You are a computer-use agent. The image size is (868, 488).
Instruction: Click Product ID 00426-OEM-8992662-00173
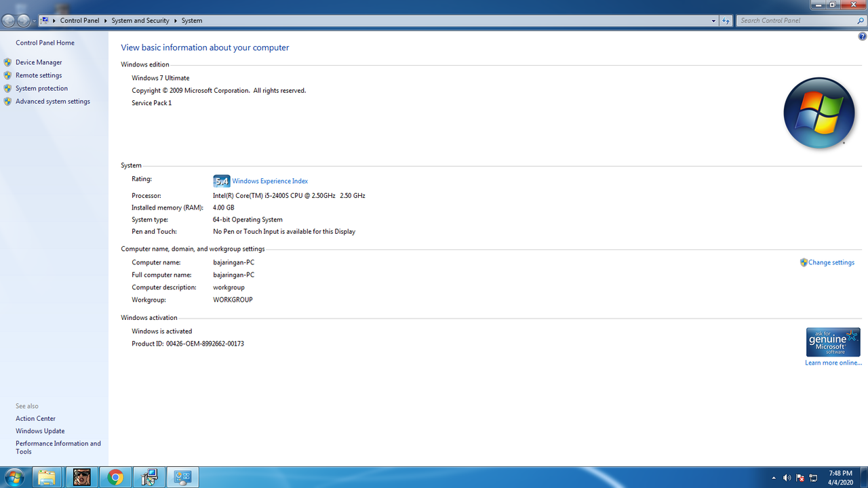[x=188, y=344]
